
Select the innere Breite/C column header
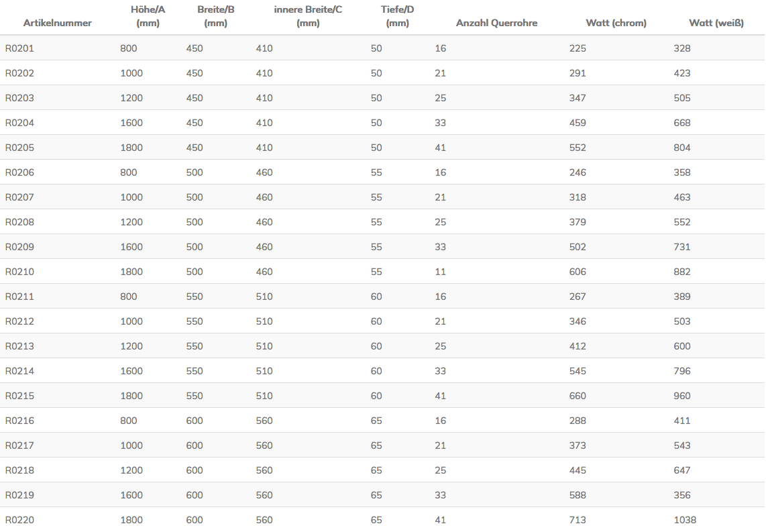[309, 16]
